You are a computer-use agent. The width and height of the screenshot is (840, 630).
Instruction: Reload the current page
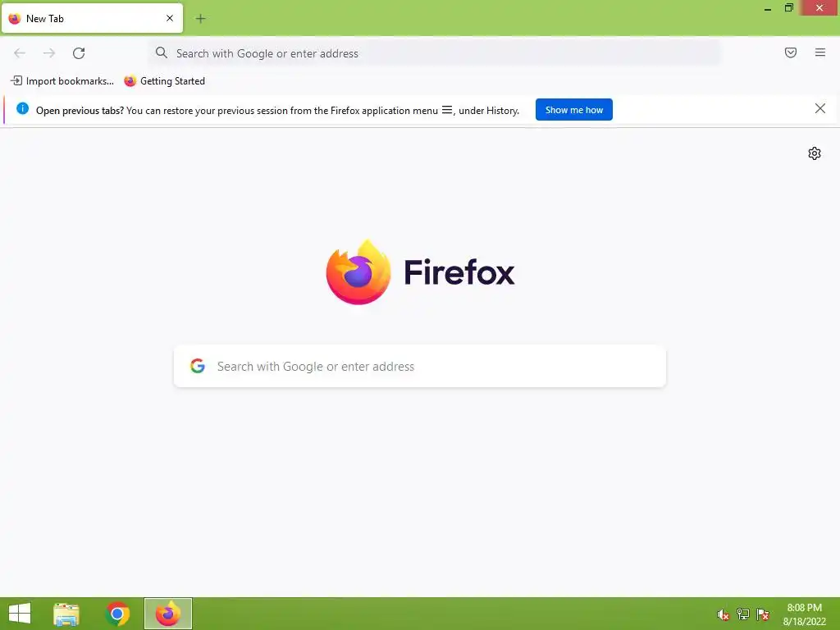pyautogui.click(x=79, y=53)
